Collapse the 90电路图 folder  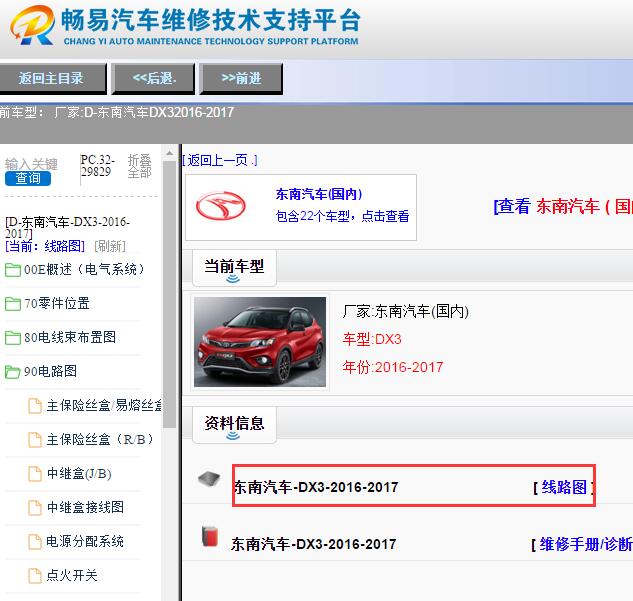[50, 371]
